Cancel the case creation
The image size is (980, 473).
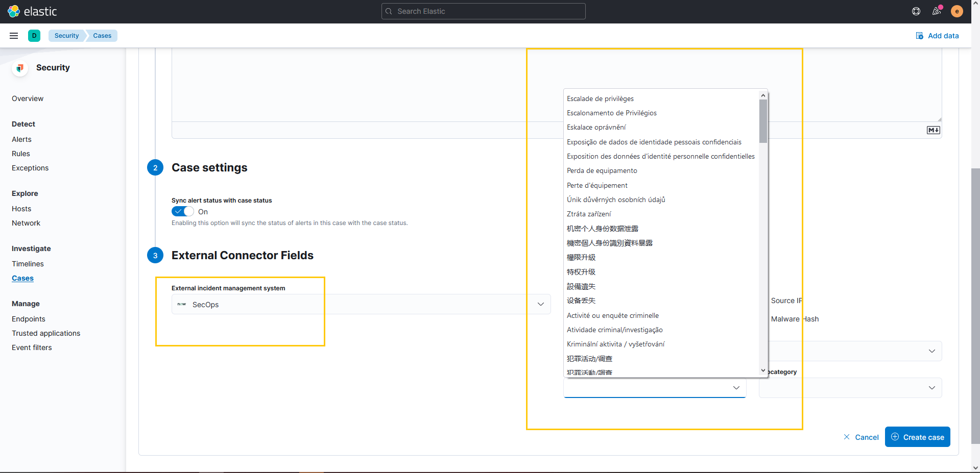point(861,437)
